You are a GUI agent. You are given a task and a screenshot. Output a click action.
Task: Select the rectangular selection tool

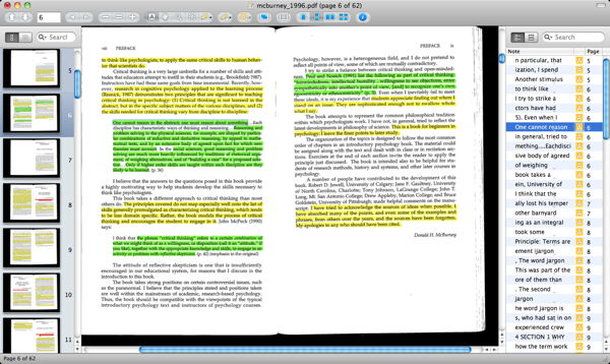point(192,17)
